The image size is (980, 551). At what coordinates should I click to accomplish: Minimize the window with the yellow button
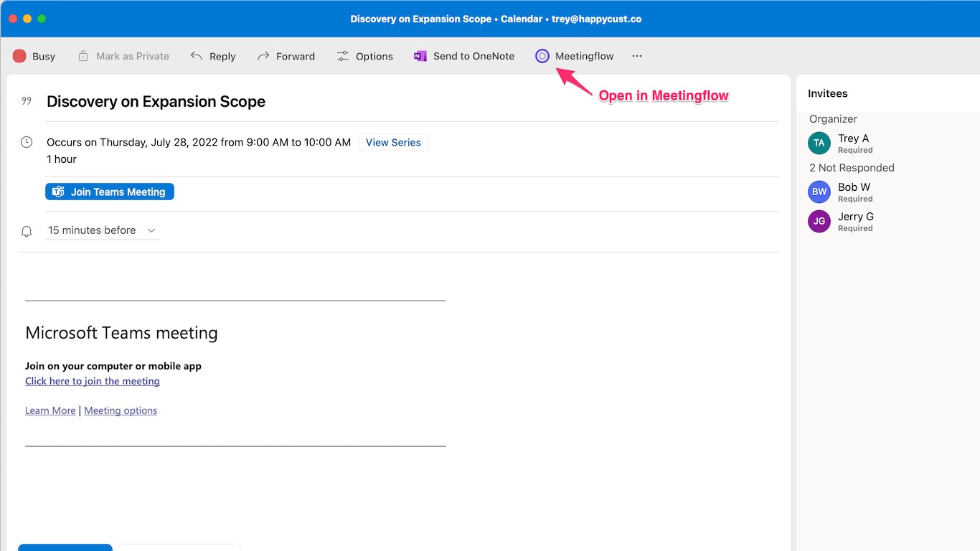27,19
